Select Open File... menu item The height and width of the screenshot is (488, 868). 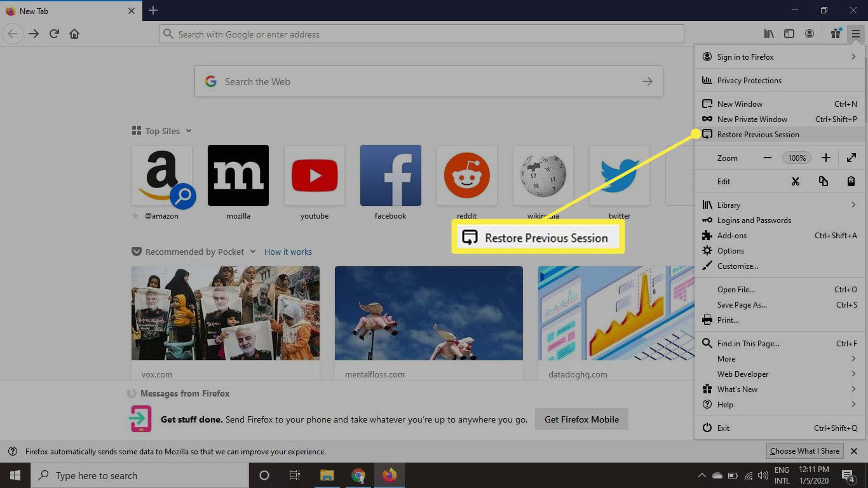[780, 289]
